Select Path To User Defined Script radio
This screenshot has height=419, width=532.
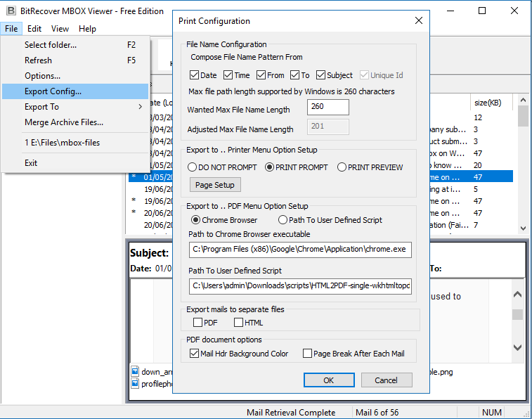pos(283,220)
